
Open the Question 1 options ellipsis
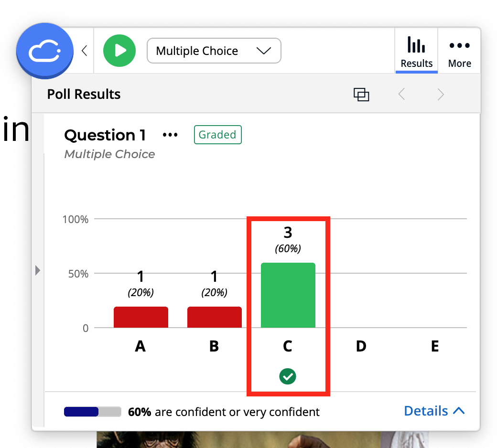click(x=170, y=135)
